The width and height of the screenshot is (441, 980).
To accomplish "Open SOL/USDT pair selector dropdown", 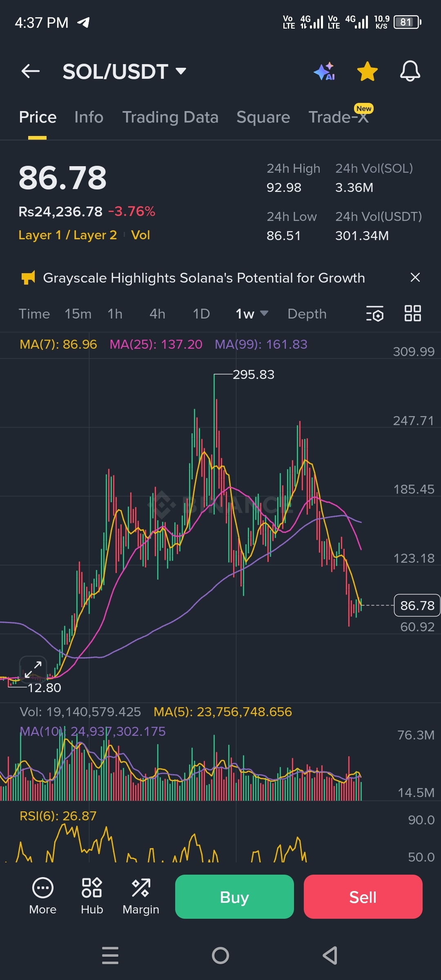I will click(x=125, y=71).
